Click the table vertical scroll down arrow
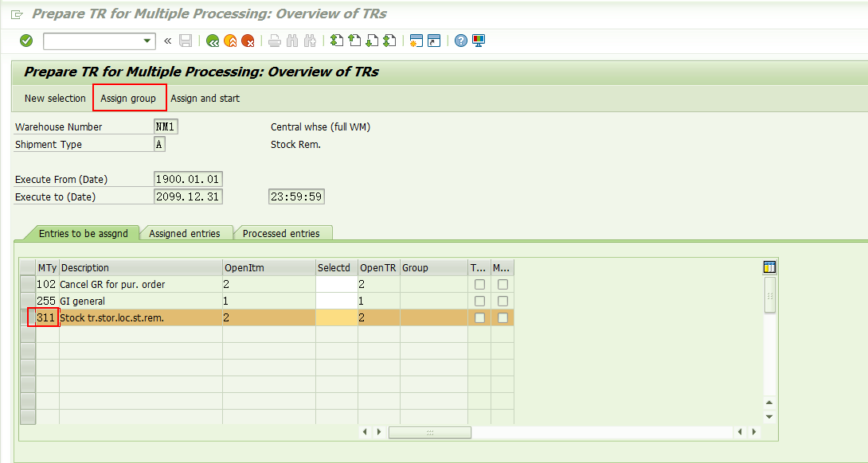This screenshot has height=463, width=868. [769, 417]
